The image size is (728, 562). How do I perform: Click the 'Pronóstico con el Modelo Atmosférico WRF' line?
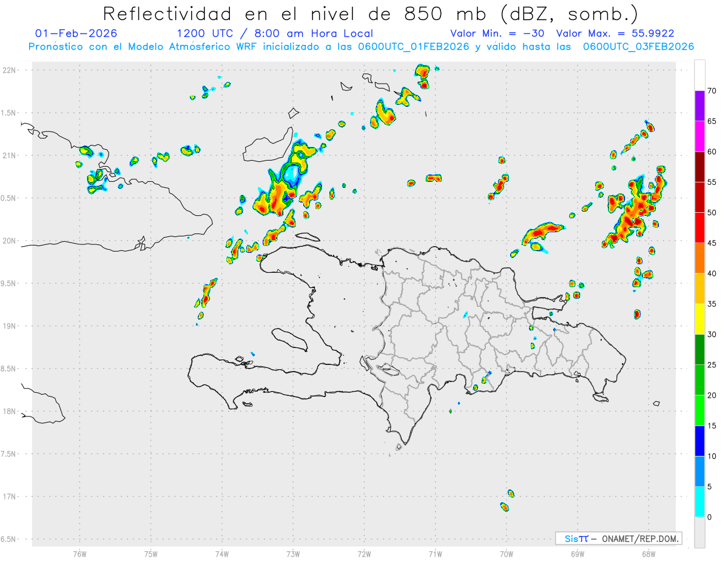(x=361, y=47)
